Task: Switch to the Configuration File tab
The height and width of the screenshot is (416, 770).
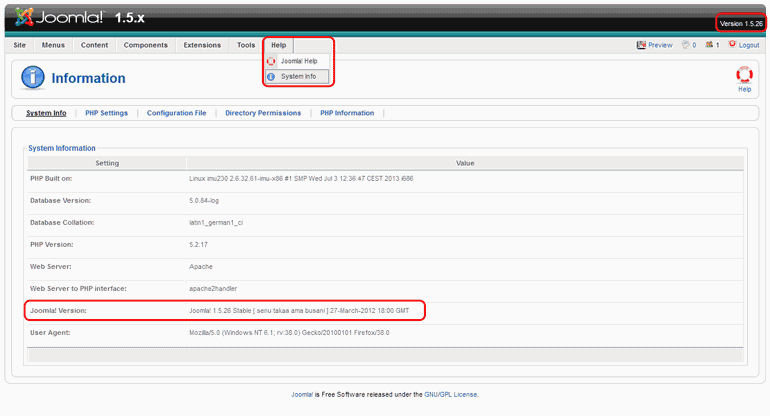Action: (177, 113)
